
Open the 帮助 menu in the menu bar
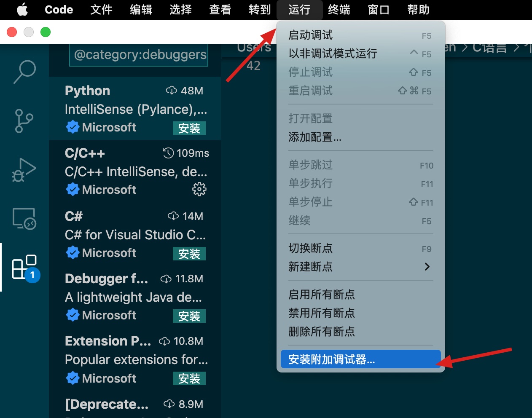tap(418, 10)
